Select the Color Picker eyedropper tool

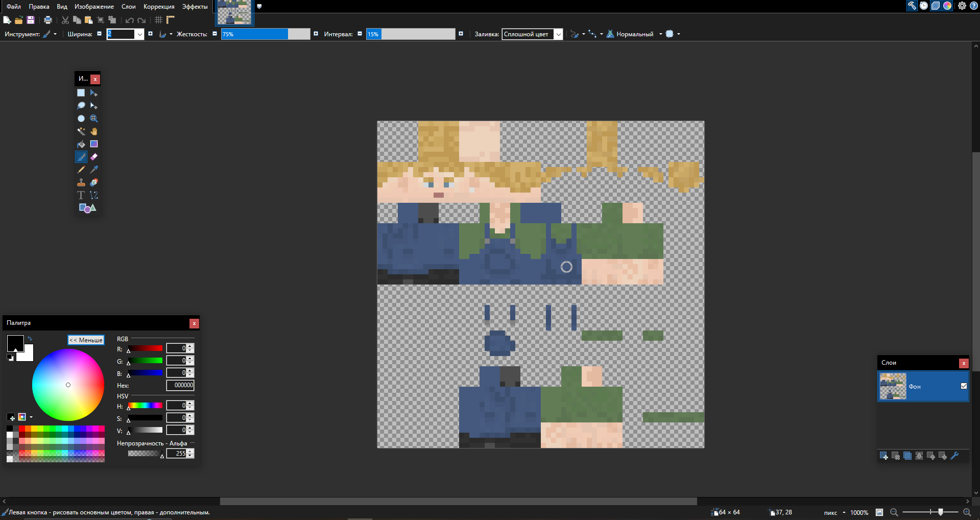click(x=94, y=170)
